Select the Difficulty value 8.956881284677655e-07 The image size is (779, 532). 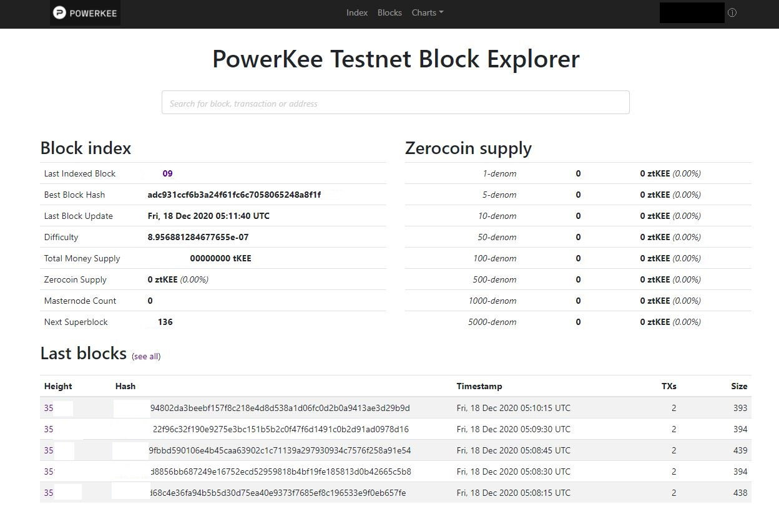[198, 237]
